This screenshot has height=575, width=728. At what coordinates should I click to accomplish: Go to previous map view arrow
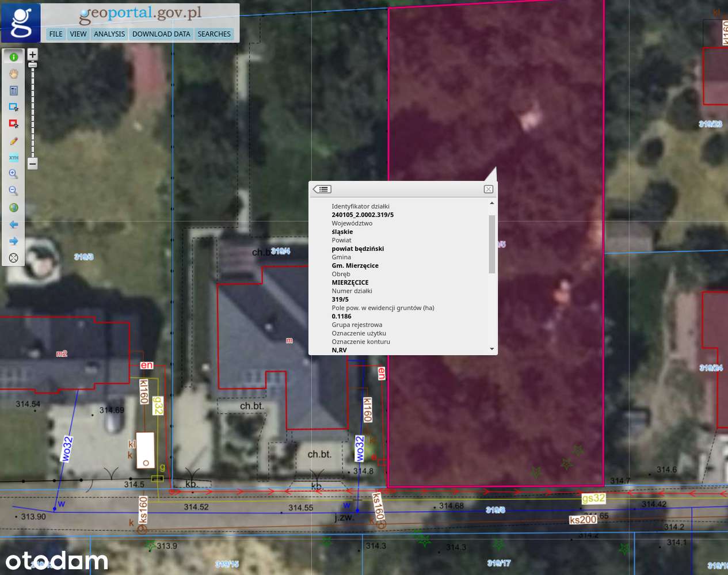14,224
